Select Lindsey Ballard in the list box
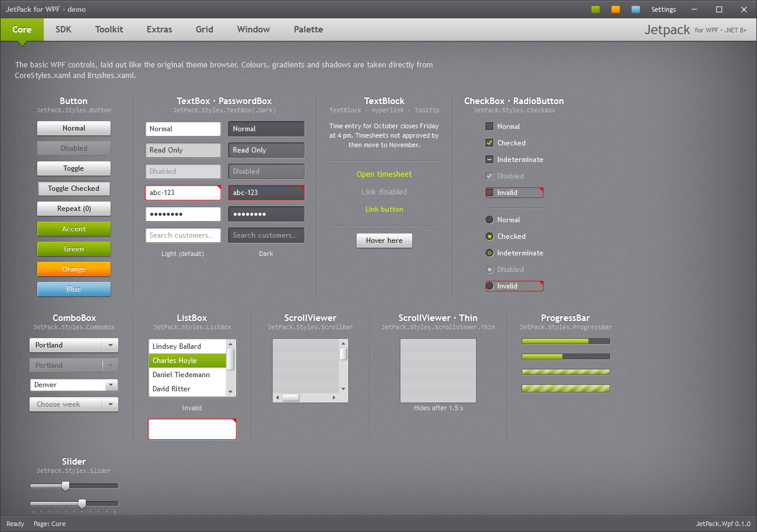The image size is (757, 532). point(187,346)
